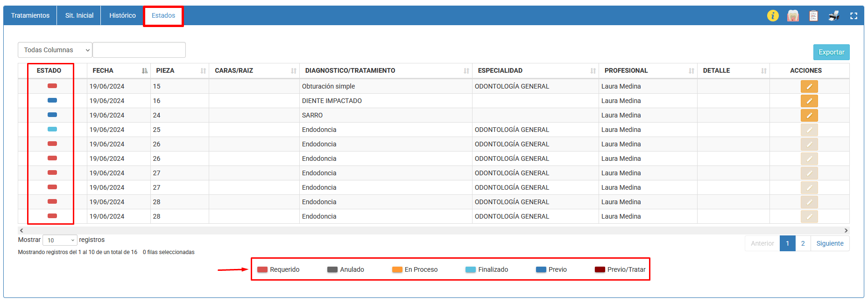Expand the Mostrar registros count dropdown
The height and width of the screenshot is (303, 868).
[60, 240]
